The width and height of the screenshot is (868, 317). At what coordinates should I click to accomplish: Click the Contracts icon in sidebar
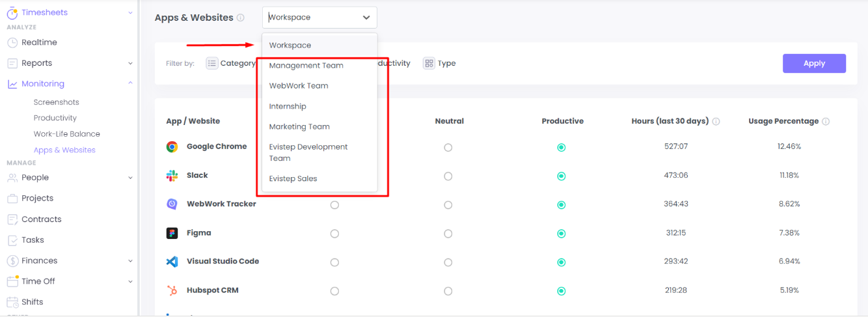[12, 219]
